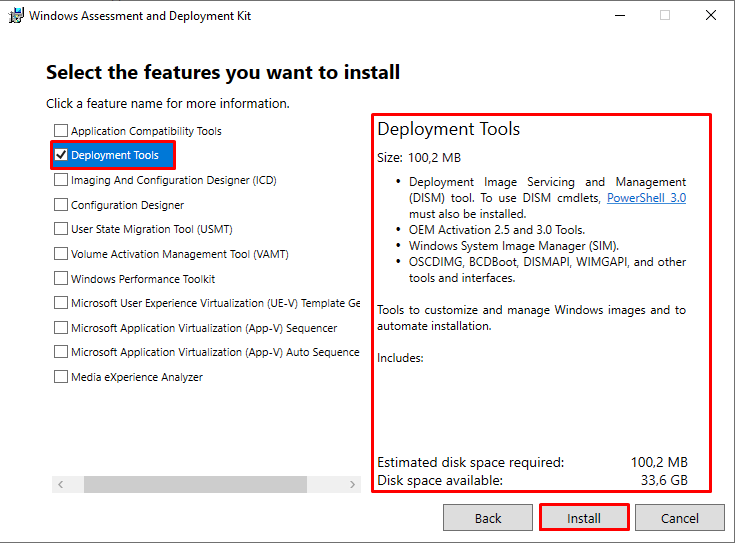Screen dimensions: 735x544
Task: Check App-V Auto Sequencer checkbox
Action: pos(61,351)
